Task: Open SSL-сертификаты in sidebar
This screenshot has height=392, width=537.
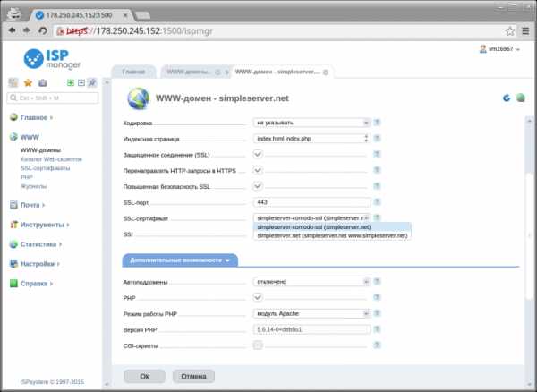Action: (x=46, y=168)
